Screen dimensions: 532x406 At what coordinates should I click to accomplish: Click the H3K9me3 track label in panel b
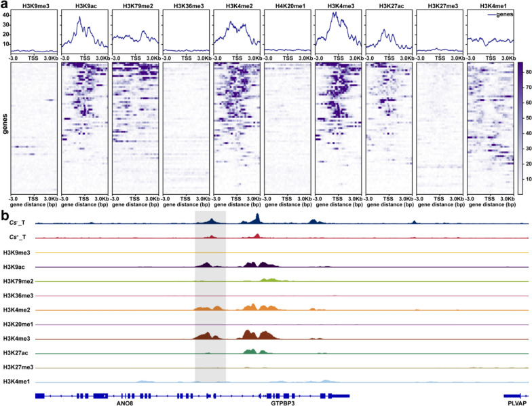pos(16,253)
